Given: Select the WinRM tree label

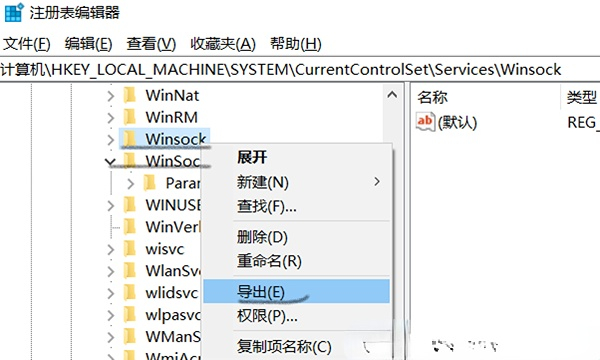Looking at the screenshot, I should tap(171, 117).
